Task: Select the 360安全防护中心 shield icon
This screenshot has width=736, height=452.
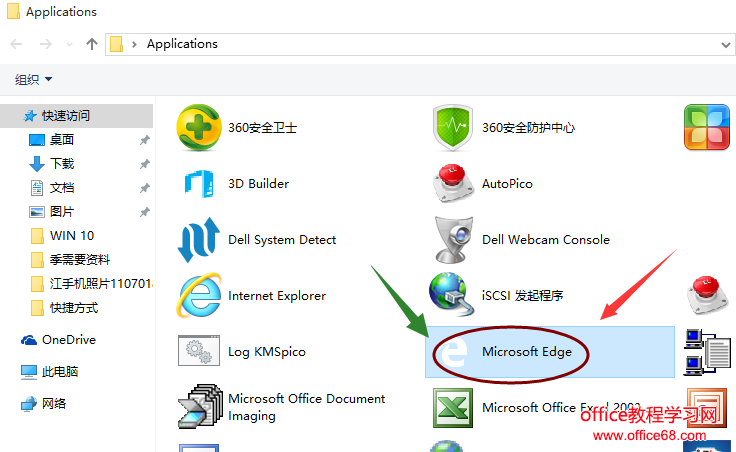Action: click(x=452, y=128)
